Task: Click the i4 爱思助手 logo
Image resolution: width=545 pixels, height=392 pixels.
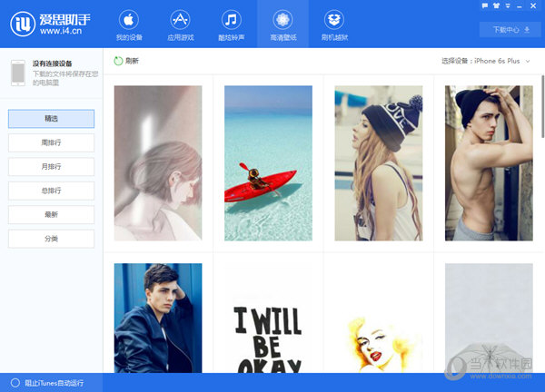Action: coord(50,24)
